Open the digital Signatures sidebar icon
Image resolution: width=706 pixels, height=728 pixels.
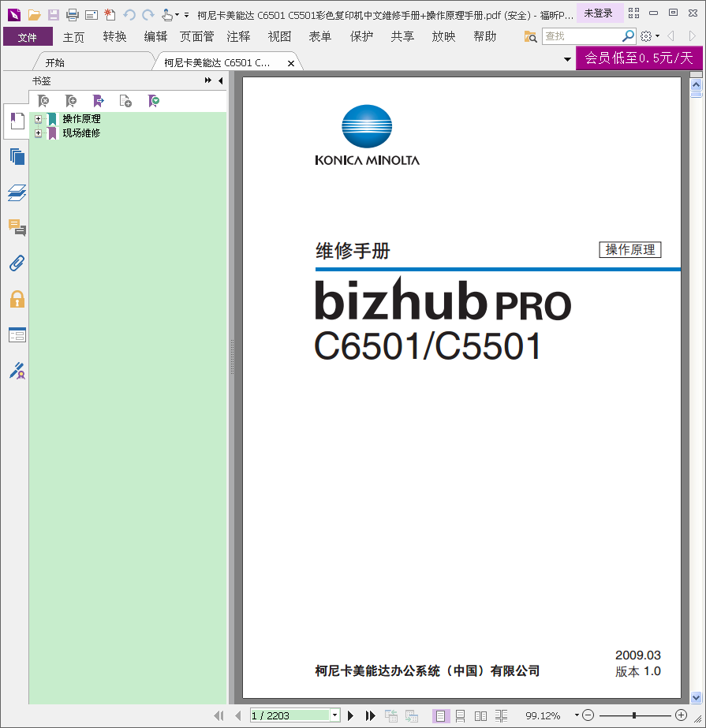(x=17, y=371)
